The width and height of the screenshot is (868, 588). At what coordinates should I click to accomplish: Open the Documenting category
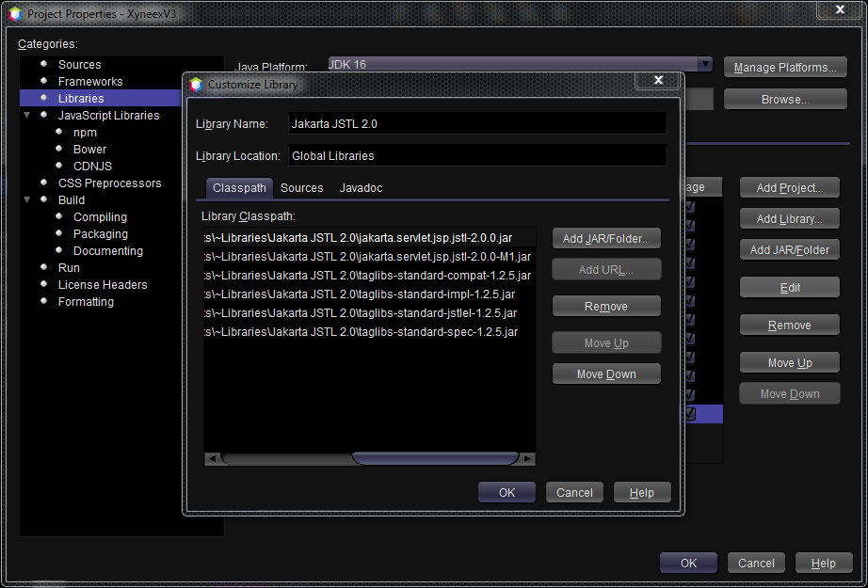tap(108, 251)
